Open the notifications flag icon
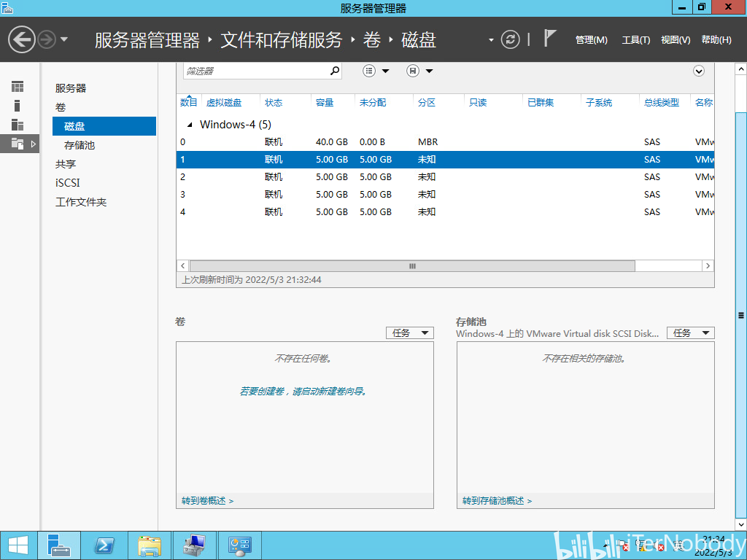The image size is (747, 560). click(550, 38)
